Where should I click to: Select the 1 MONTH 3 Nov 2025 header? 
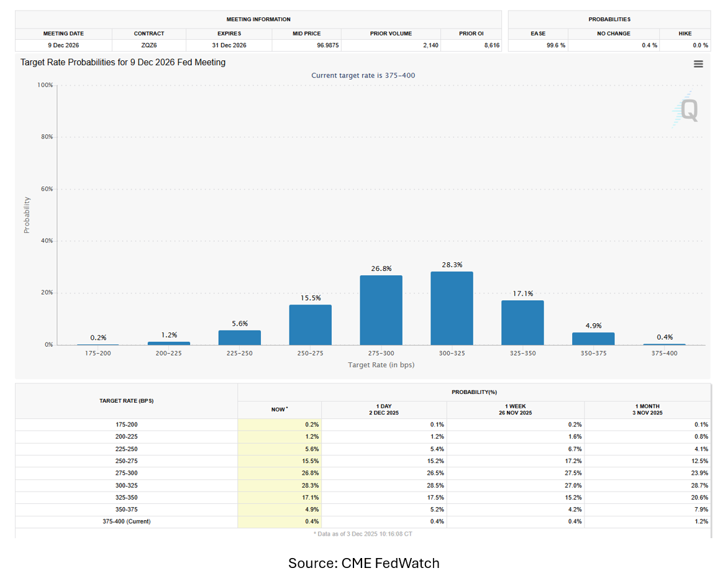(647, 410)
